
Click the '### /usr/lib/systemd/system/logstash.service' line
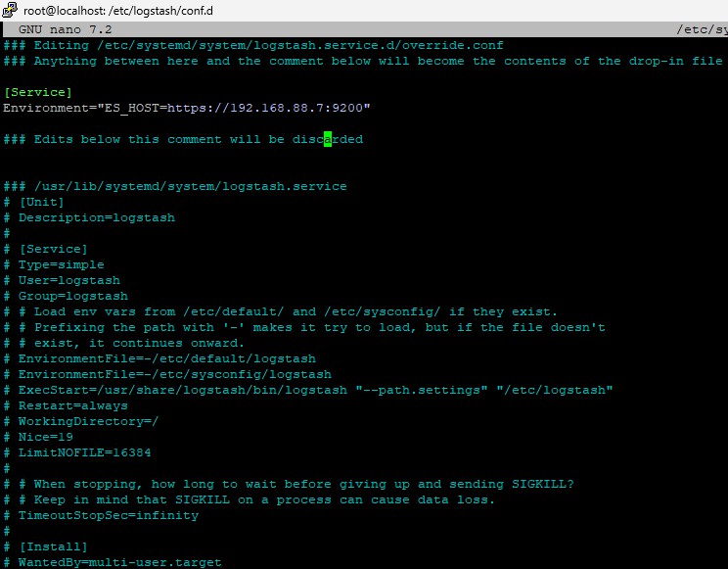pos(175,186)
